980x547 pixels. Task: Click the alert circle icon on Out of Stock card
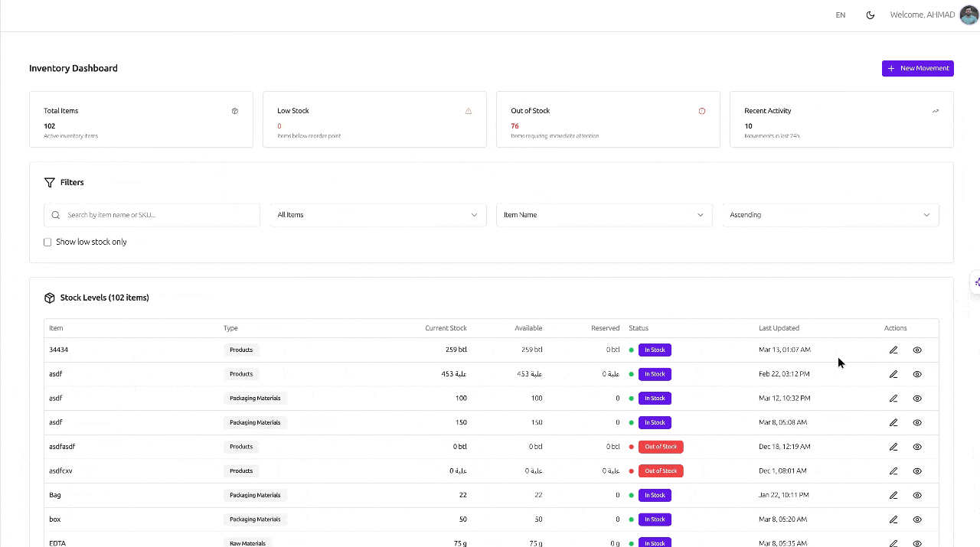coord(702,111)
